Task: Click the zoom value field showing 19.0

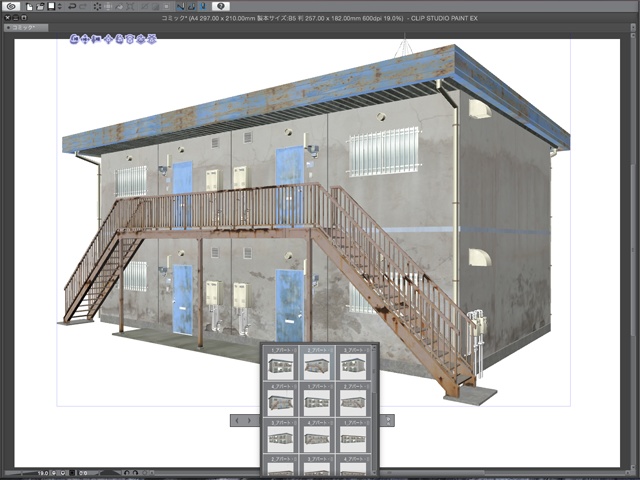Action: 43,473
